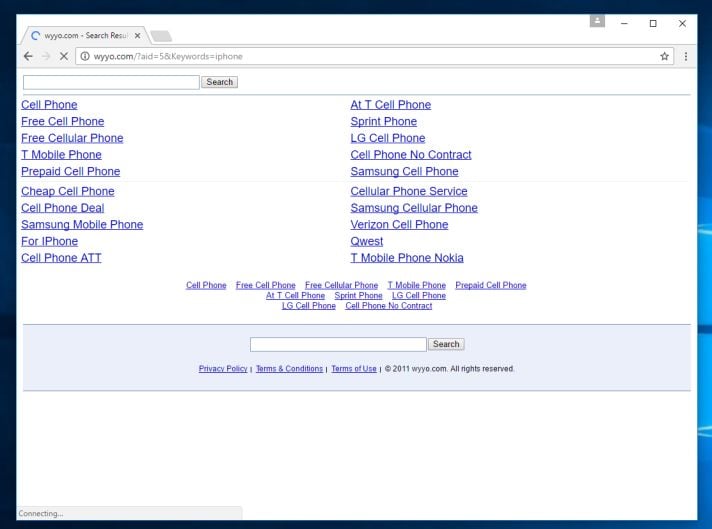Open the Verizon Cell Phone link

click(399, 225)
